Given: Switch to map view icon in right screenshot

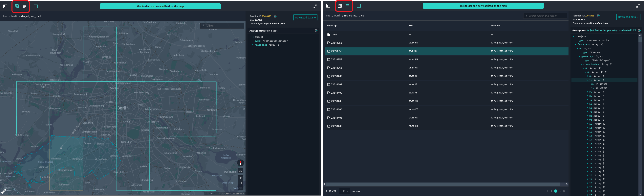Looking at the screenshot, I should 339,6.
